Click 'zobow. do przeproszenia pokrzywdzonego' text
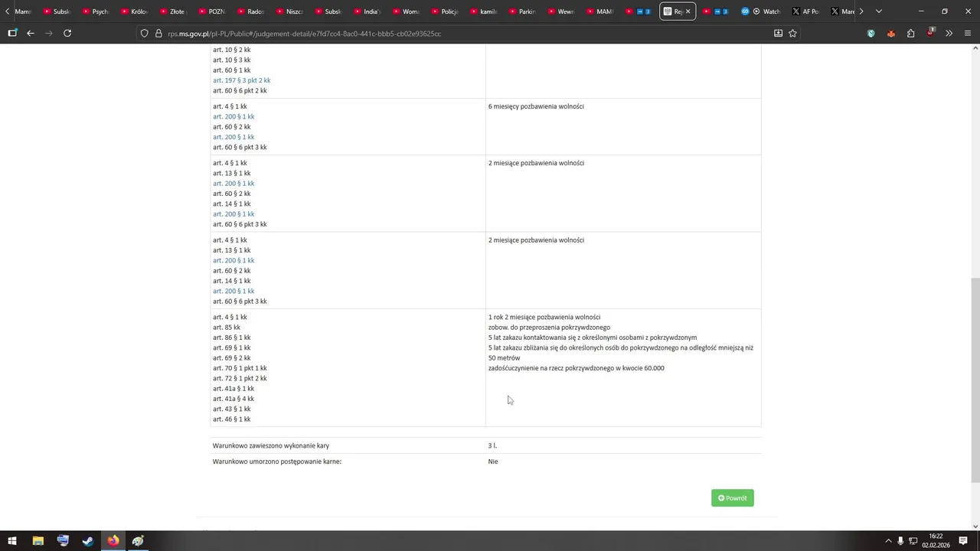Viewport: 980px width, 551px height. 549,328
